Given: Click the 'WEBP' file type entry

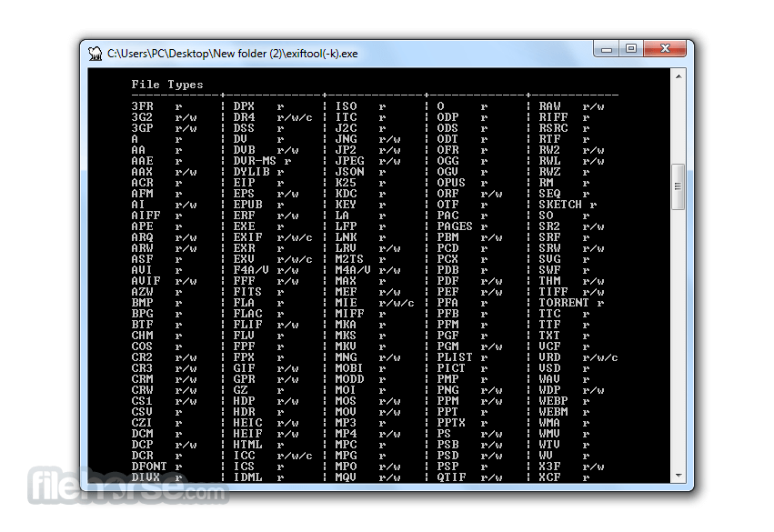Looking at the screenshot, I should pyautogui.click(x=553, y=401).
